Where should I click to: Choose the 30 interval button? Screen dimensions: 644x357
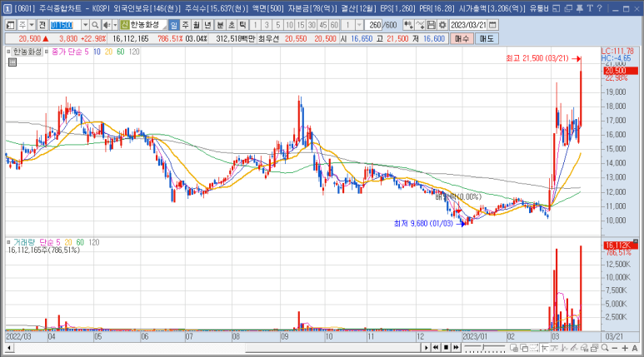[x=312, y=25]
